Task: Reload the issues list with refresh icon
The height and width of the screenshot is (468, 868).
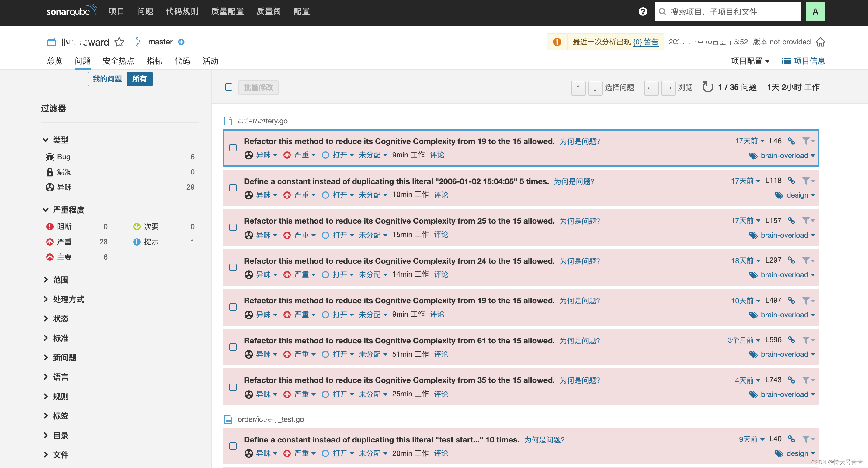Action: (x=707, y=87)
